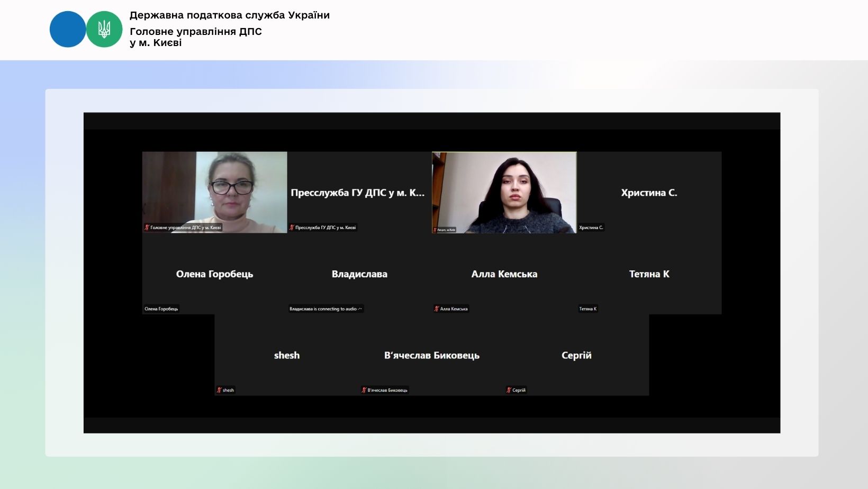Viewport: 868px width, 489px height.
Task: Click 'Владислава is connecting to audio' status label
Action: (x=325, y=309)
